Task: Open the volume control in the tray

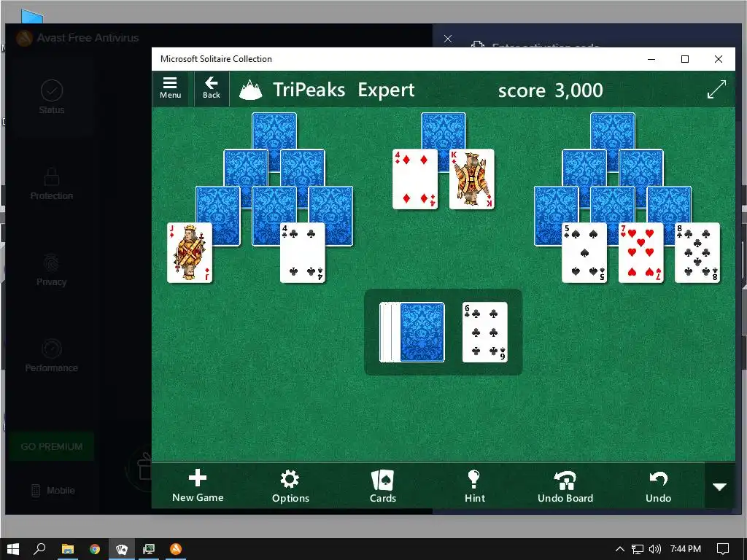Action: click(x=655, y=549)
